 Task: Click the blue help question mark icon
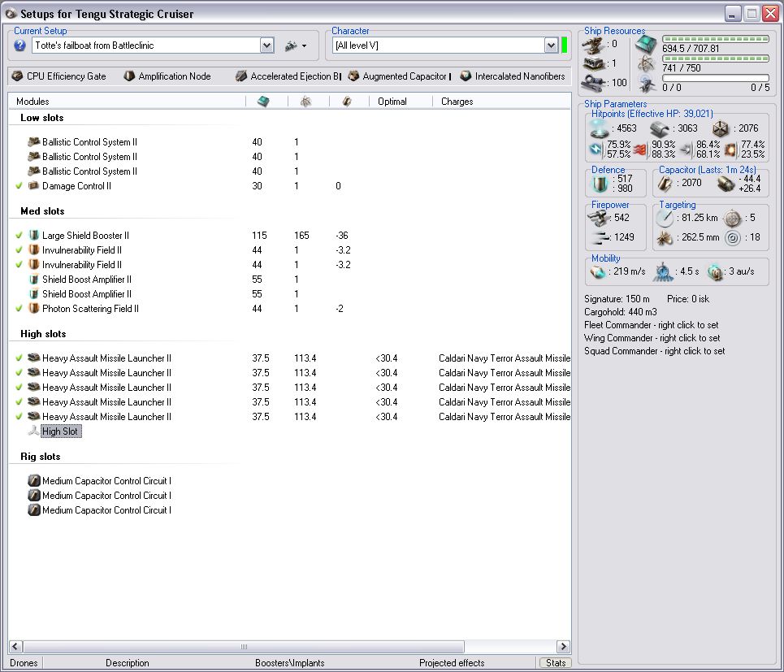[x=20, y=46]
